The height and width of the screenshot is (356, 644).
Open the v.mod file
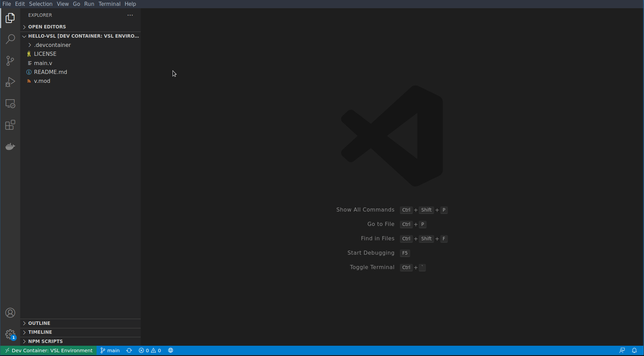click(80, 81)
